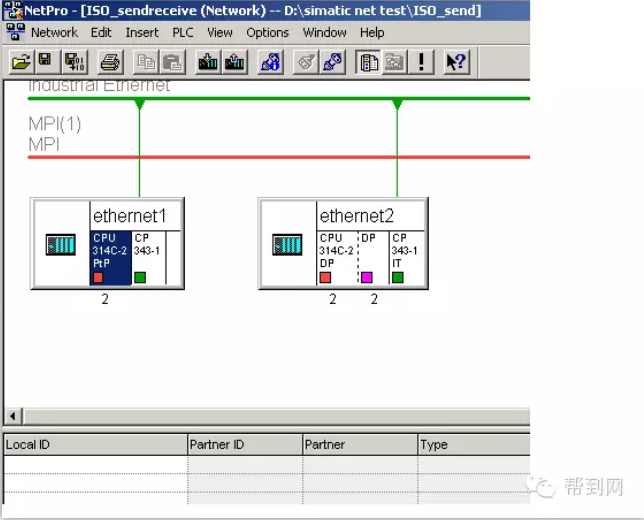Open the Network menu
Image resolution: width=644 pixels, height=520 pixels.
coord(54,32)
